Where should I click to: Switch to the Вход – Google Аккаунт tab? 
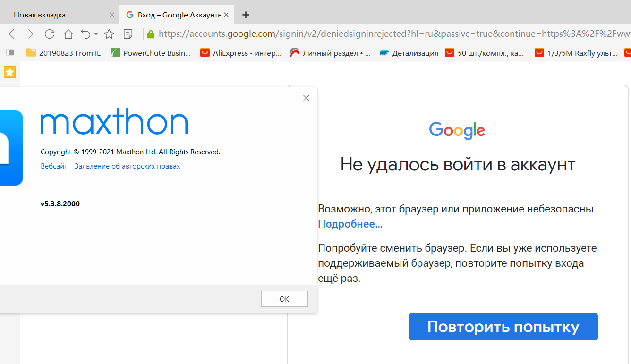[x=177, y=15]
